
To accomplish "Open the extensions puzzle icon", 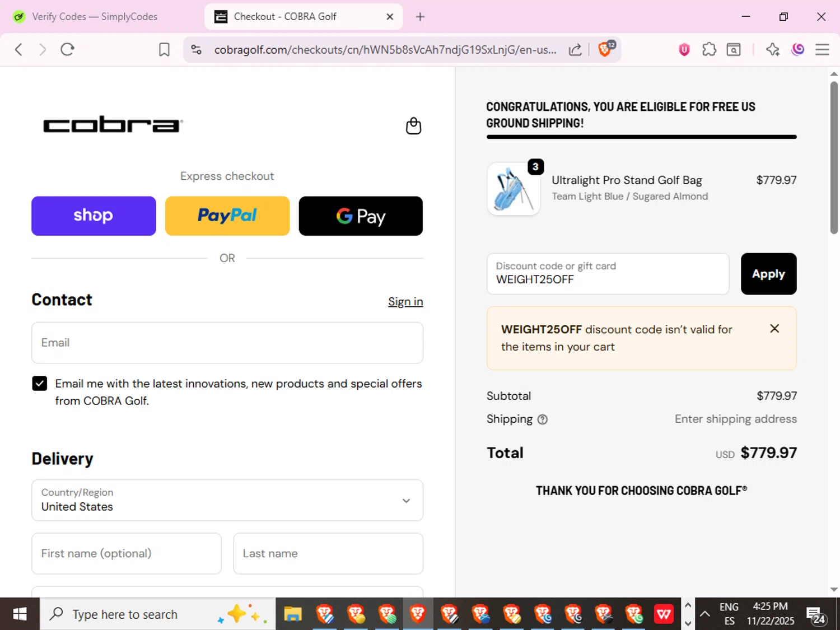I will click(709, 49).
